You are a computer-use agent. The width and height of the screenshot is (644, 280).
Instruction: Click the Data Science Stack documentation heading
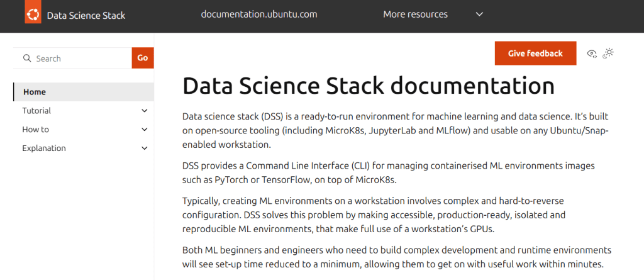pos(368,86)
